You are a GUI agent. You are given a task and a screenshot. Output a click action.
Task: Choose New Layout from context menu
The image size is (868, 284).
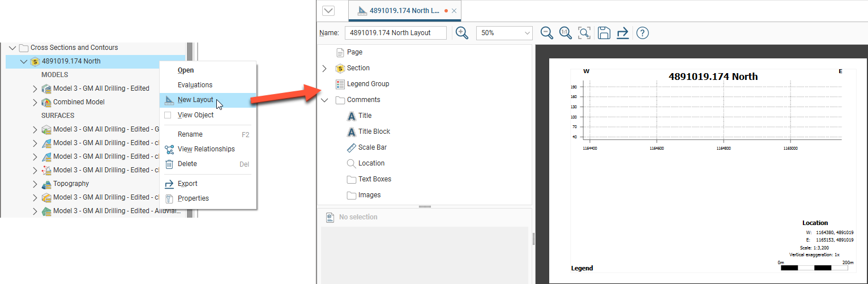click(x=195, y=100)
